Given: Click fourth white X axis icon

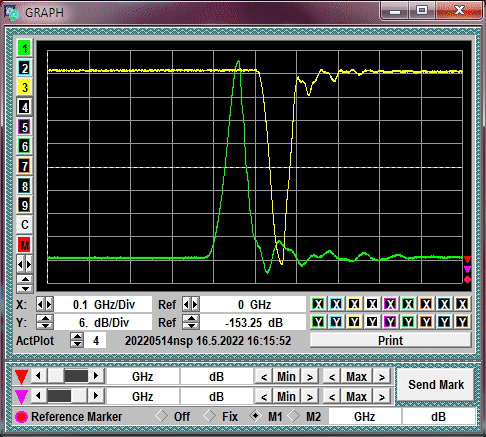Looking at the screenshot, I should 372,304.
